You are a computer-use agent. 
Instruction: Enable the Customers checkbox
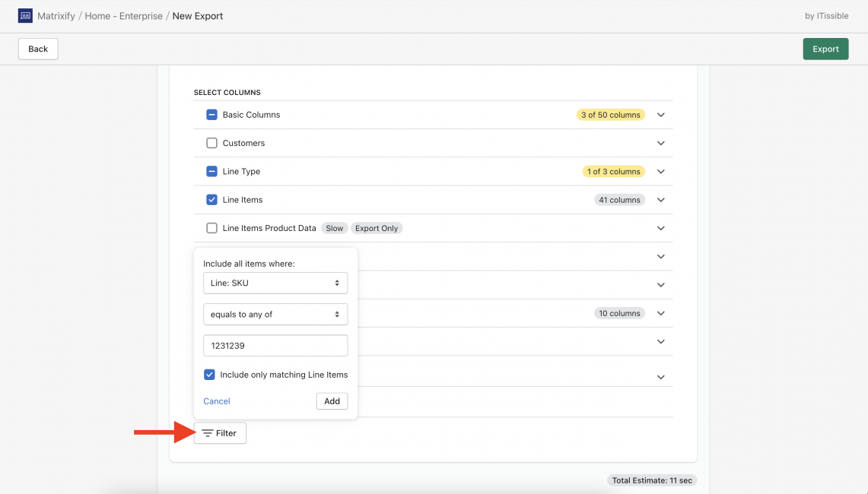tap(211, 143)
